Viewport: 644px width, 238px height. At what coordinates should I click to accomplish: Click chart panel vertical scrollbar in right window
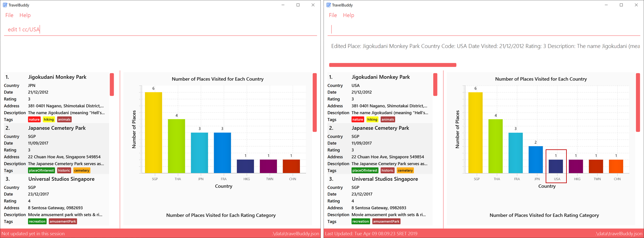(638, 103)
